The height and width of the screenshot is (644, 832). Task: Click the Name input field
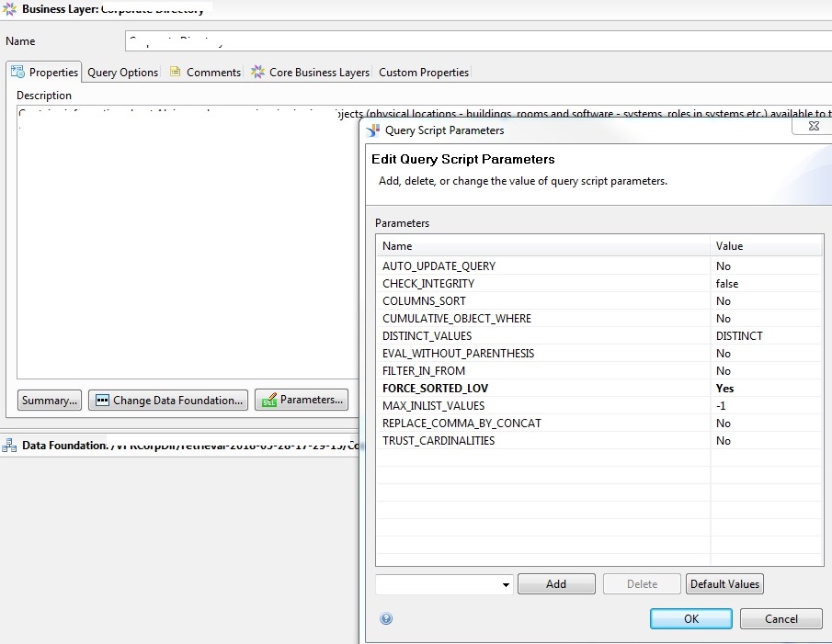pyautogui.click(x=478, y=40)
